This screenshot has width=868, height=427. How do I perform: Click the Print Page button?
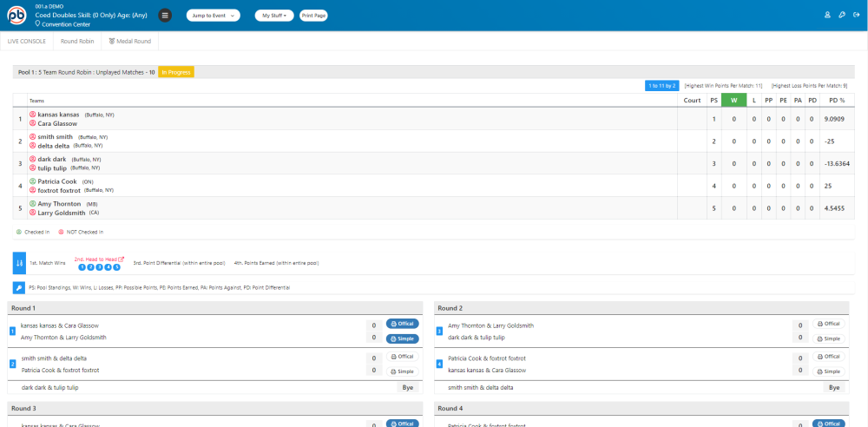click(313, 16)
